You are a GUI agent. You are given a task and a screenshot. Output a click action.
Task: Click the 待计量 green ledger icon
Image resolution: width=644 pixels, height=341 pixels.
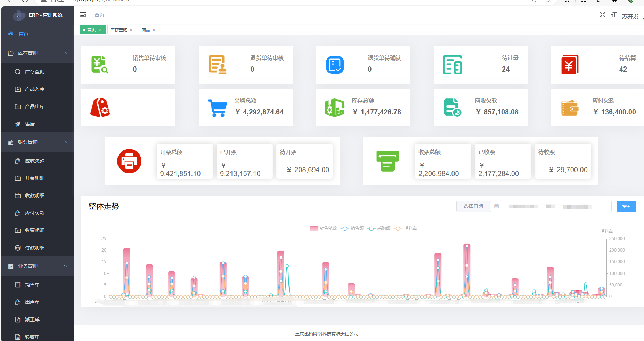pos(453,65)
